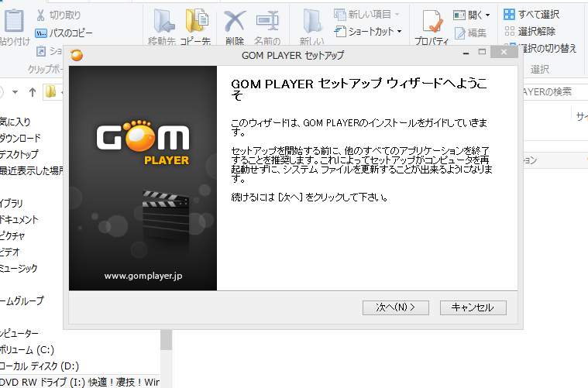
Task: Select ボリューム (C:) drive
Action: (27, 350)
